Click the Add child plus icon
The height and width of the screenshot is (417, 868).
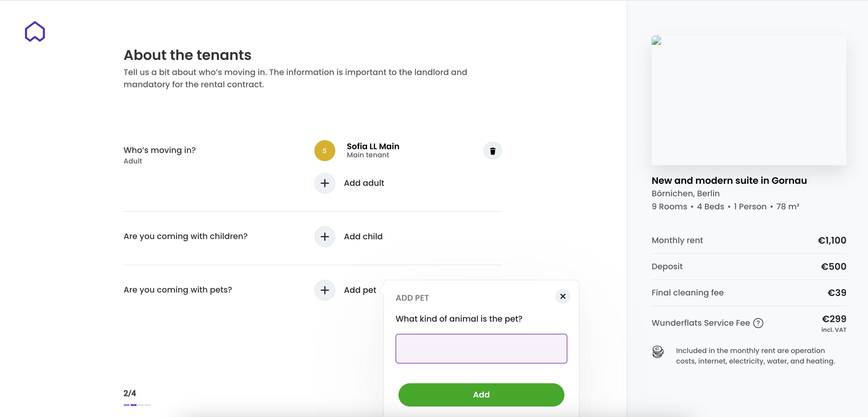[325, 237]
